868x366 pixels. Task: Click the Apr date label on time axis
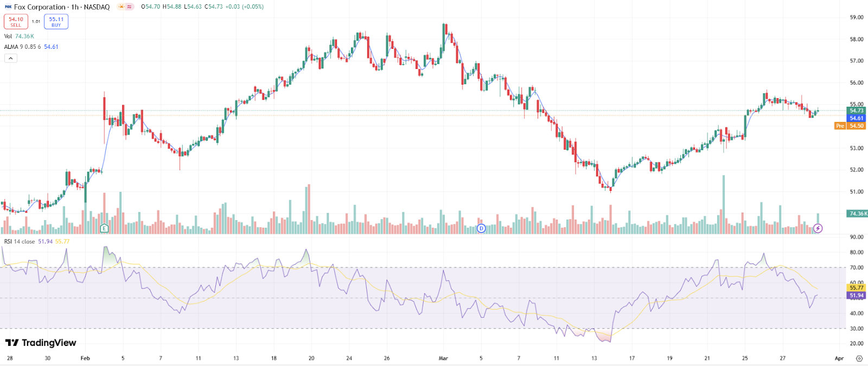tap(839, 358)
